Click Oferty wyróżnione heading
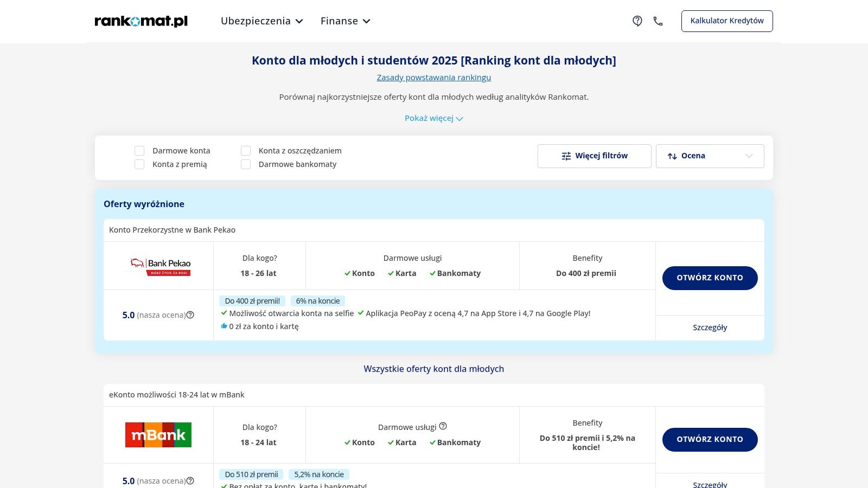Image resolution: width=868 pixels, height=488 pixels. [x=144, y=204]
